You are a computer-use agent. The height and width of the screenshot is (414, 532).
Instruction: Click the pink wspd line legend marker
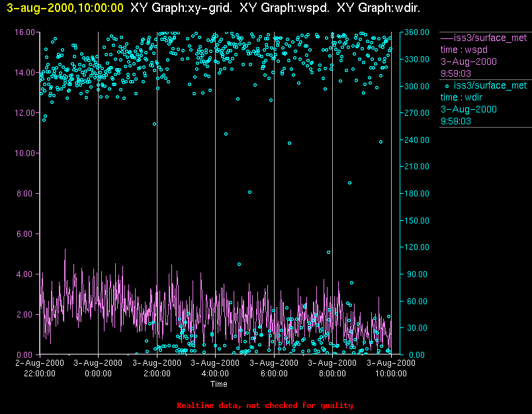[447, 38]
